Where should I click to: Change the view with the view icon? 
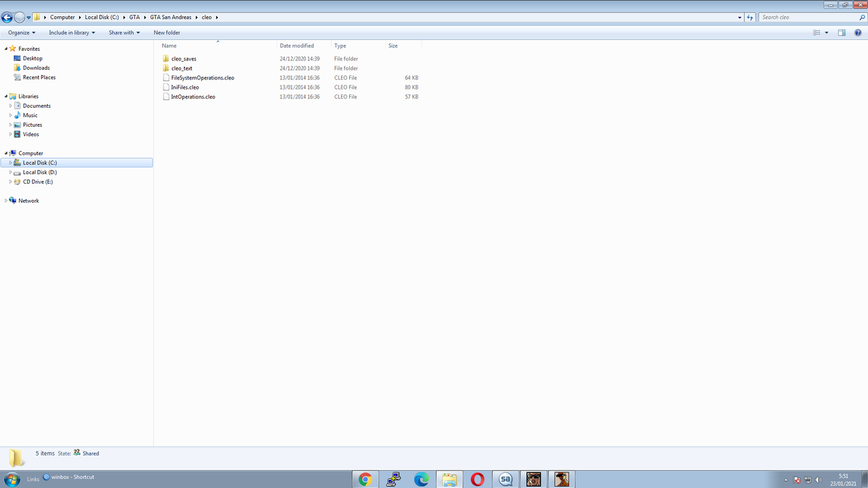[x=817, y=33]
